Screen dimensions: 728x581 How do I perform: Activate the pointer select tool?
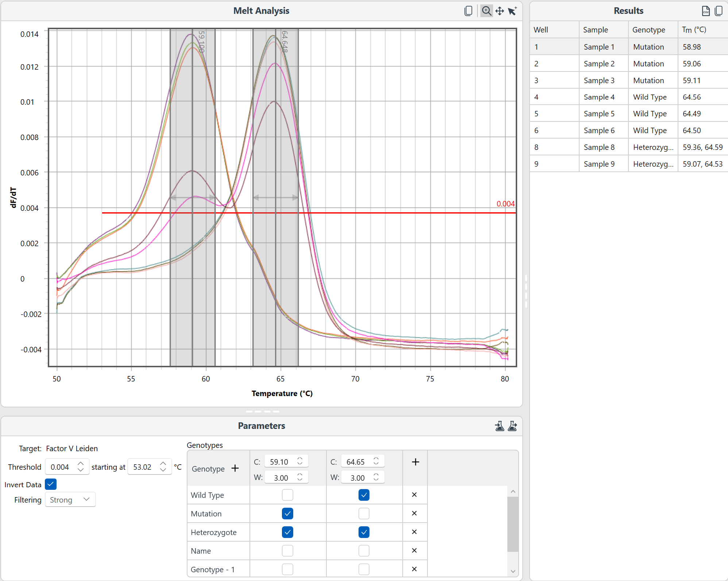tap(512, 11)
